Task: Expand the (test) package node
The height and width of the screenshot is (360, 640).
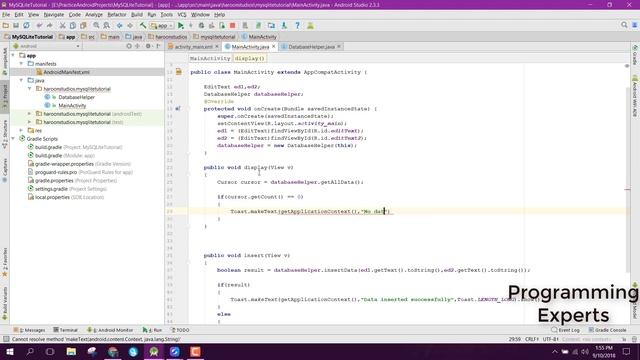Action: pos(30,122)
